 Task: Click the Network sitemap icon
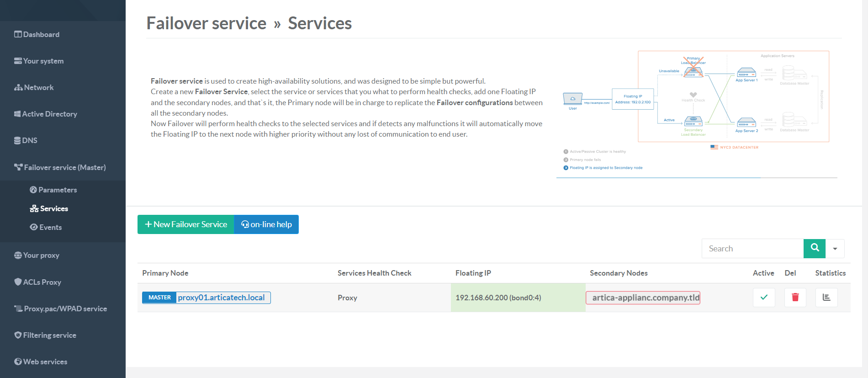coord(18,87)
